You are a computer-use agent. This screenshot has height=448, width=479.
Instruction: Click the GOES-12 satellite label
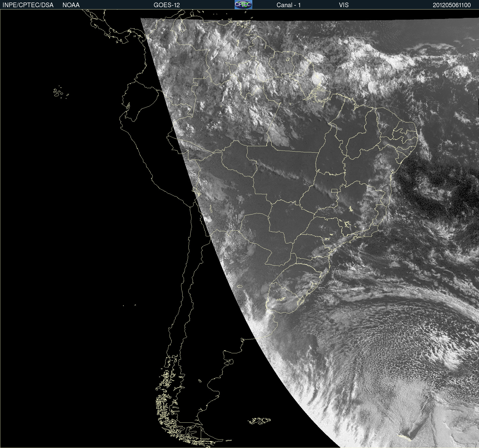pos(167,5)
